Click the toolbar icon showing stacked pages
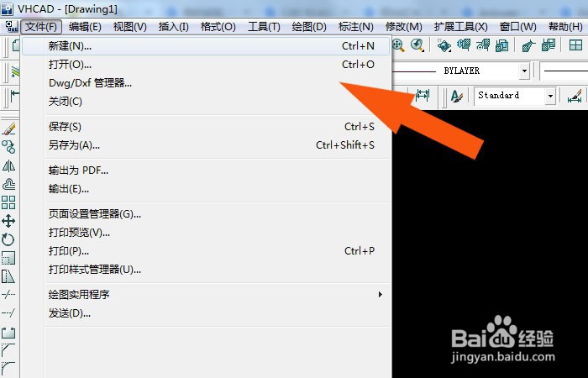The height and width of the screenshot is (378, 588). point(501,45)
